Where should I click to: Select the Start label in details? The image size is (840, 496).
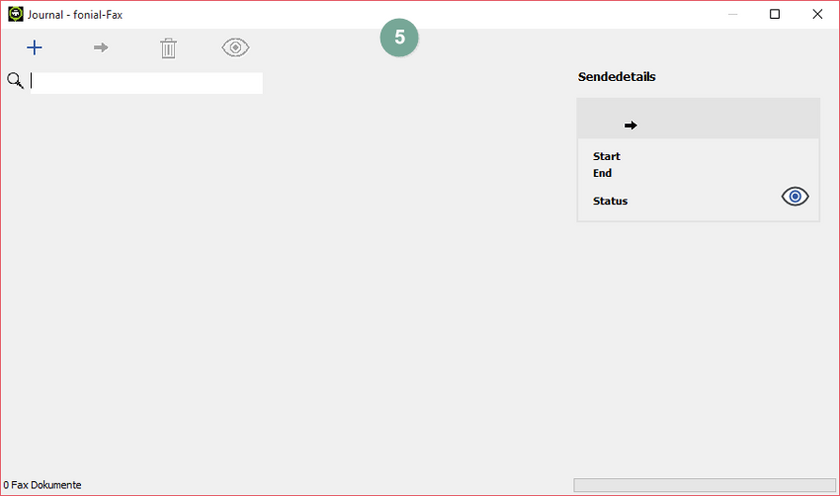point(606,156)
